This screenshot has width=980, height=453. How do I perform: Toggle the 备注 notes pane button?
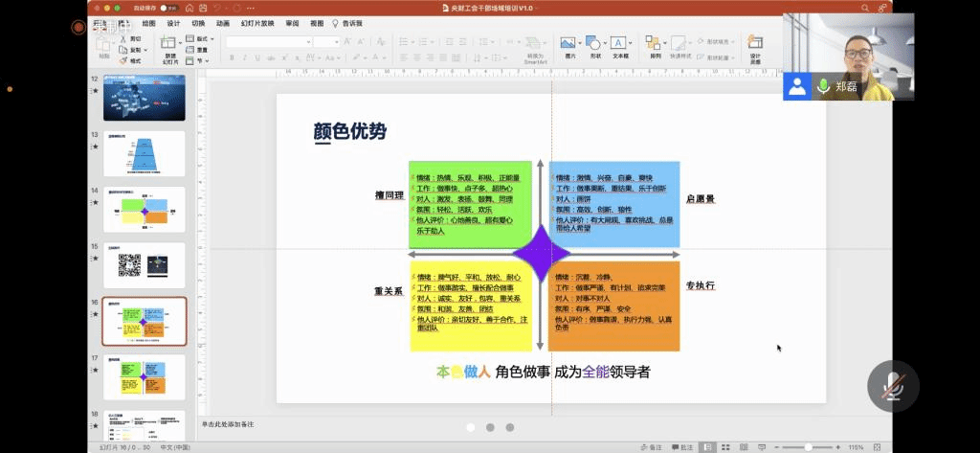point(651,447)
